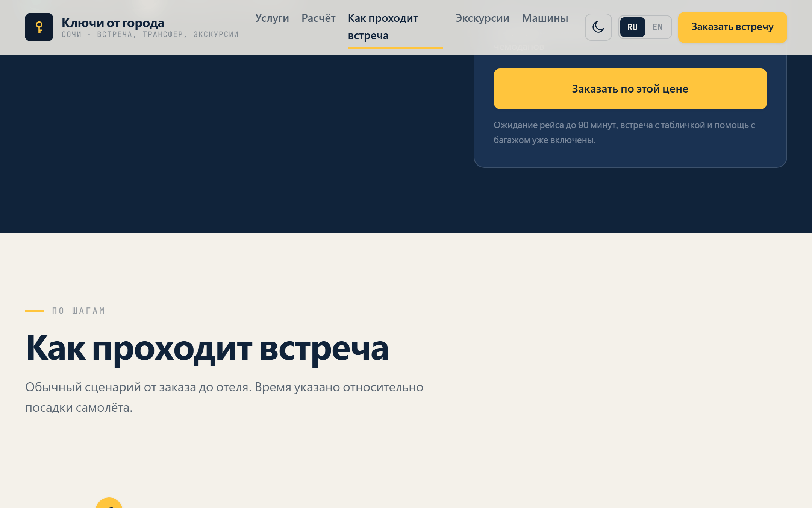
Task: Open the Услуги nav item
Action: click(272, 18)
